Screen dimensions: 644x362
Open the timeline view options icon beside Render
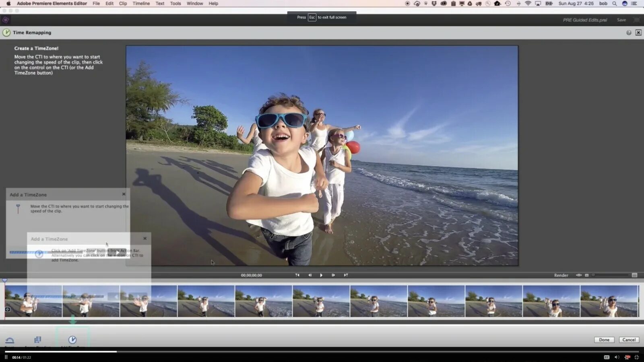point(579,275)
